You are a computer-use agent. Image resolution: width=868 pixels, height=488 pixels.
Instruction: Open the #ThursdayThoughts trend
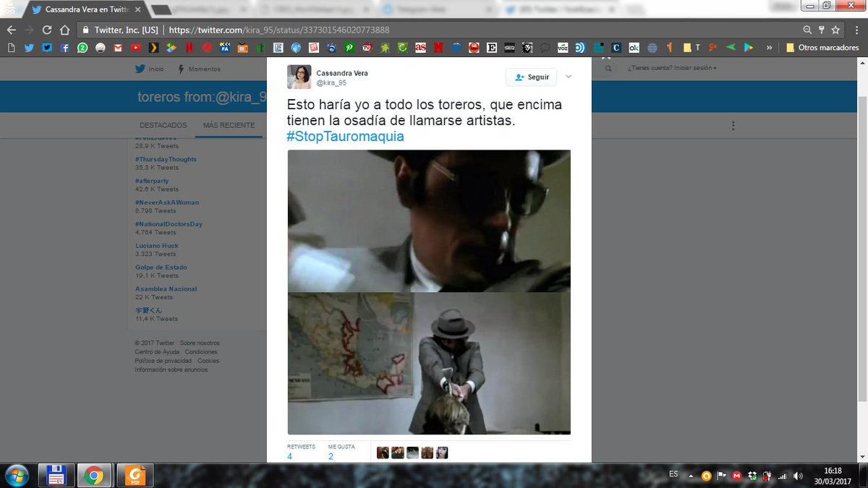point(166,159)
